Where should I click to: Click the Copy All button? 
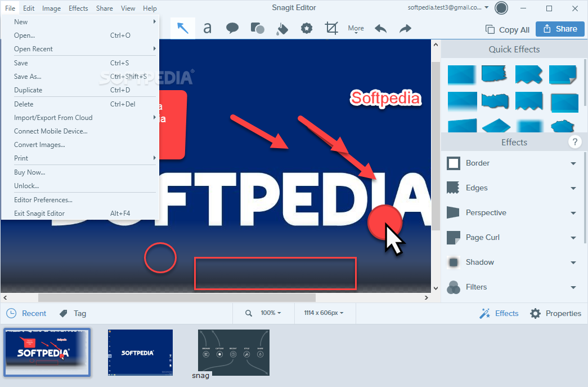coord(508,30)
